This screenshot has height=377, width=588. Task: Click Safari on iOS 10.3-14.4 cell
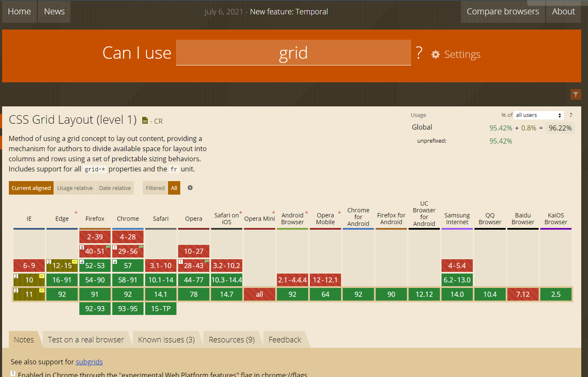[227, 280]
